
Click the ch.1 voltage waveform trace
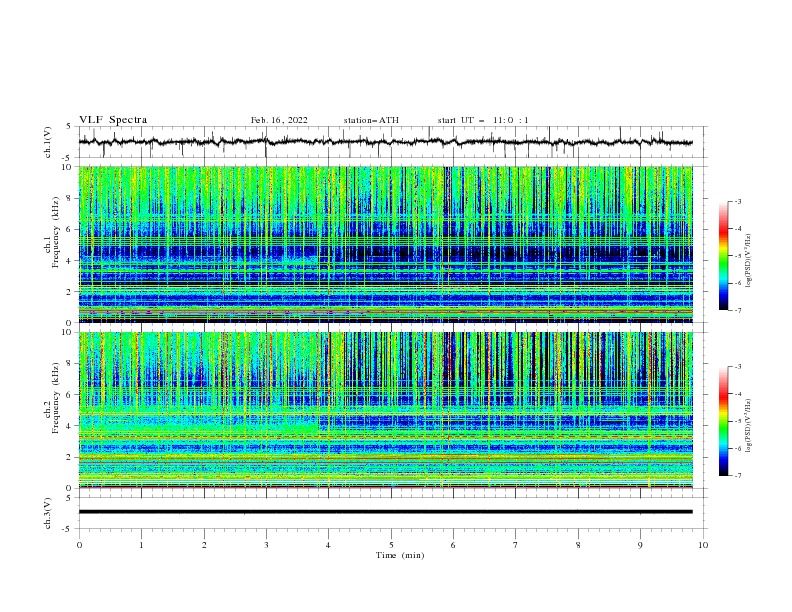[x=385, y=142]
